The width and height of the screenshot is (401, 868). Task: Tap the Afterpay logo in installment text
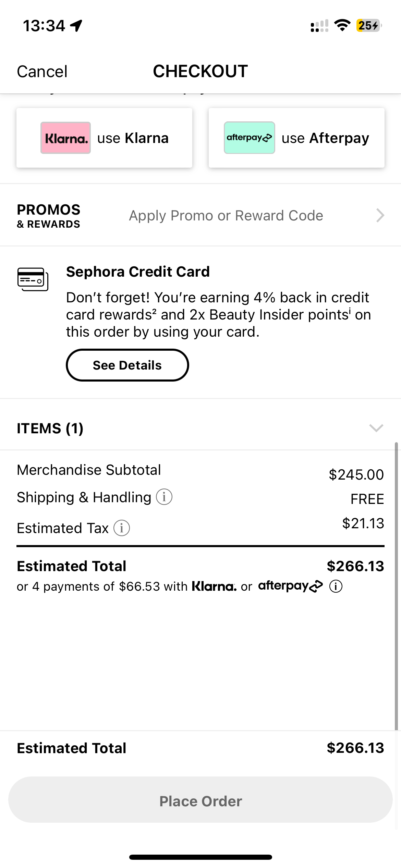(290, 586)
